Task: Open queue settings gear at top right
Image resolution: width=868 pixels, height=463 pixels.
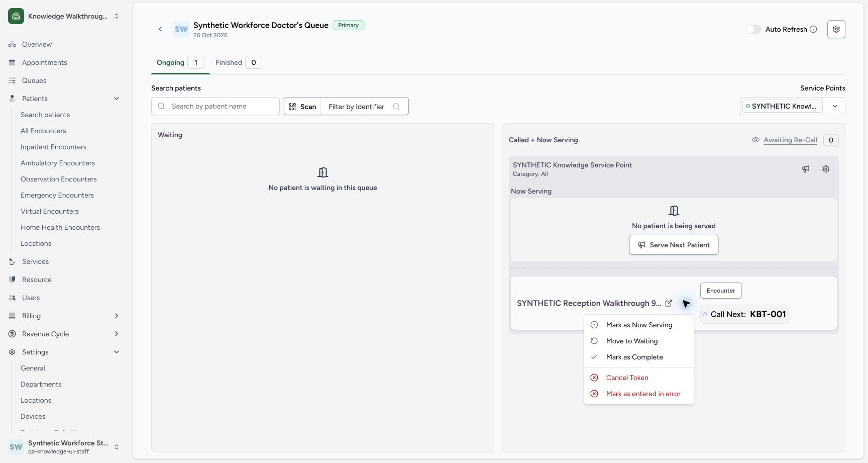Action: (x=836, y=29)
